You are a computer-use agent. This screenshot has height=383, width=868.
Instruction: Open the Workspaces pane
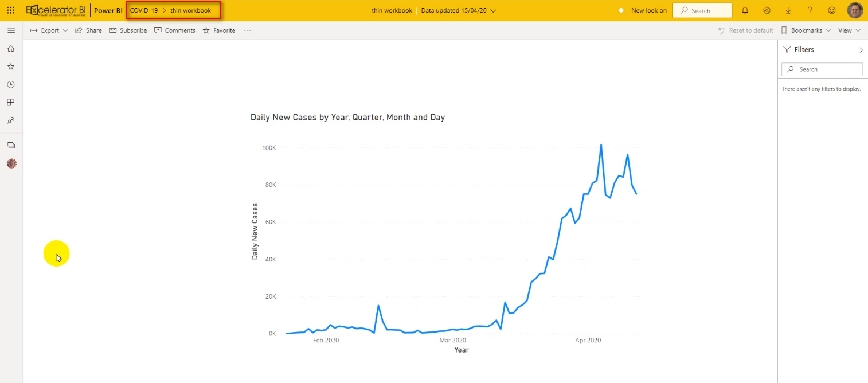point(10,145)
